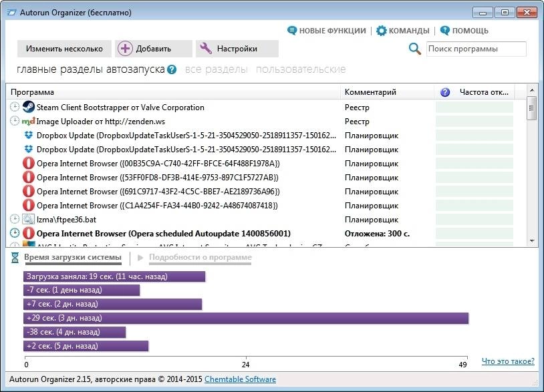Select the lzma\ftpee36.bat row text

pyautogui.click(x=66, y=220)
